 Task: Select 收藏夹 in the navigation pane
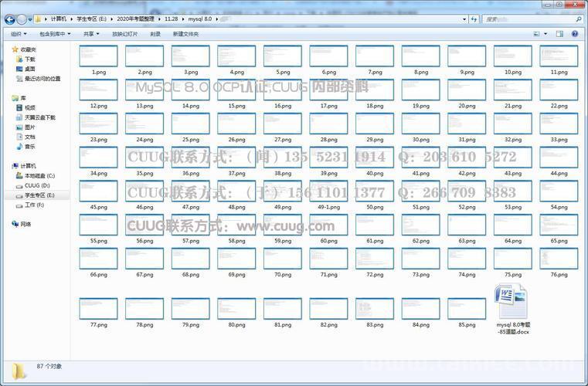coord(24,49)
